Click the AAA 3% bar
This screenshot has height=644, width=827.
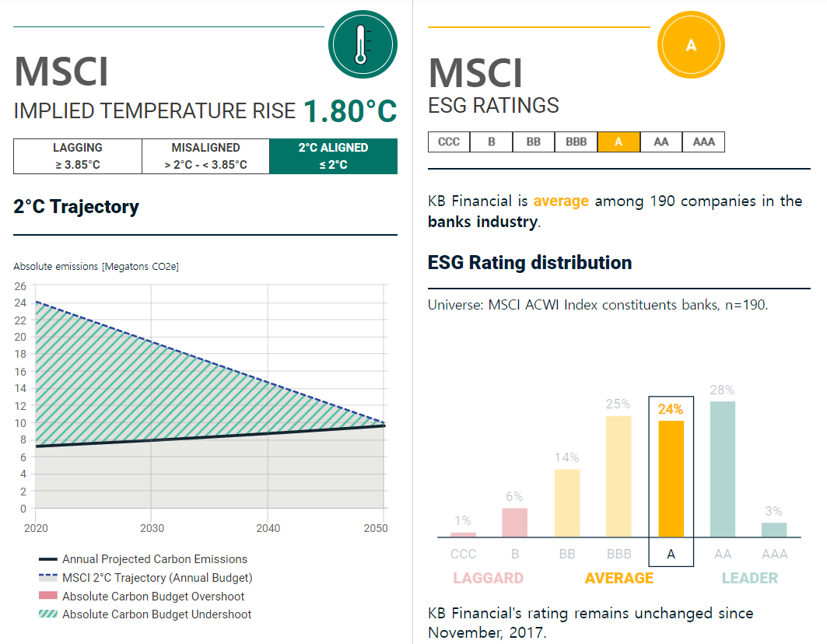pos(774,530)
